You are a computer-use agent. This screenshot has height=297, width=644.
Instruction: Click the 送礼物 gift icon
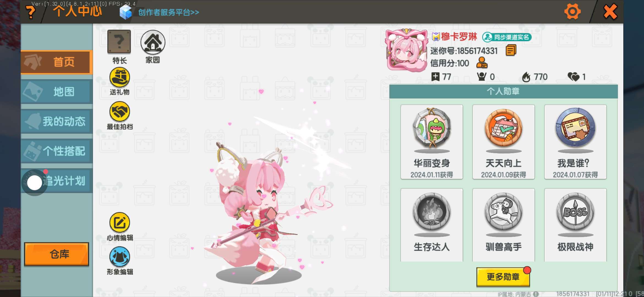[120, 77]
